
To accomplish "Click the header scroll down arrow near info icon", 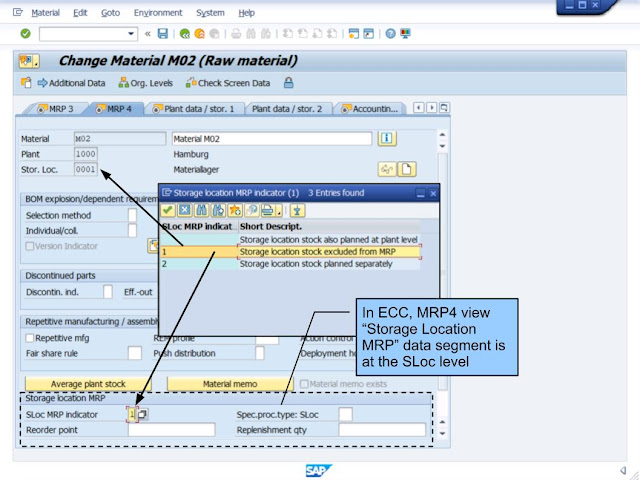I will [442, 146].
